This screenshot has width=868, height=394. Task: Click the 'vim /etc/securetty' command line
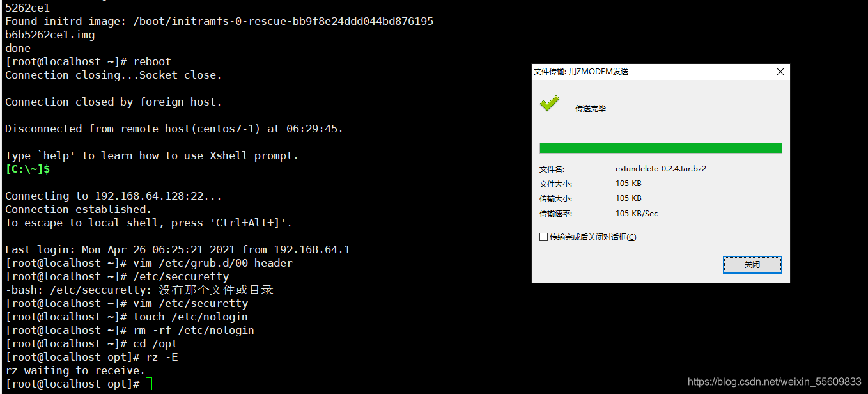click(x=127, y=303)
